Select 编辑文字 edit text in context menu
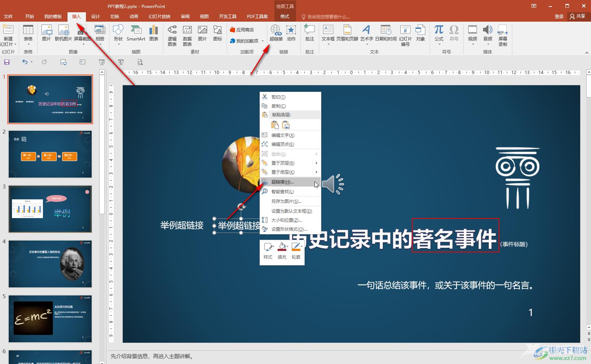591x364 pixels. pos(290,135)
